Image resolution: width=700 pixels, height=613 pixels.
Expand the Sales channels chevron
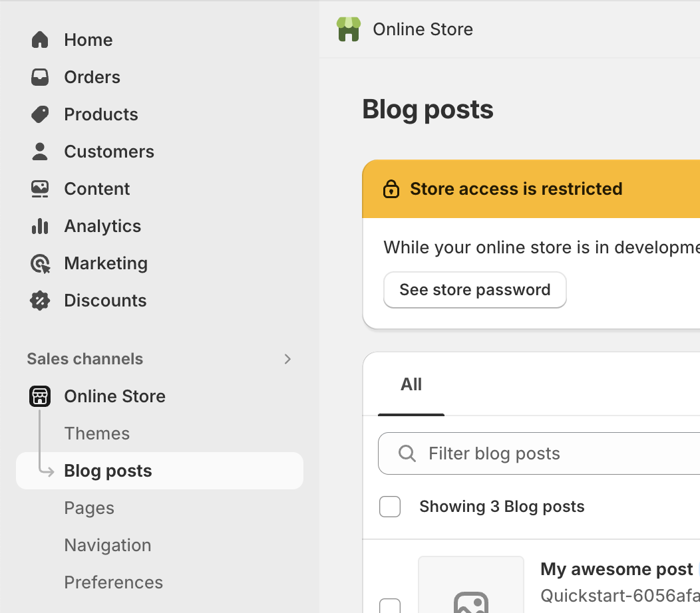(287, 359)
